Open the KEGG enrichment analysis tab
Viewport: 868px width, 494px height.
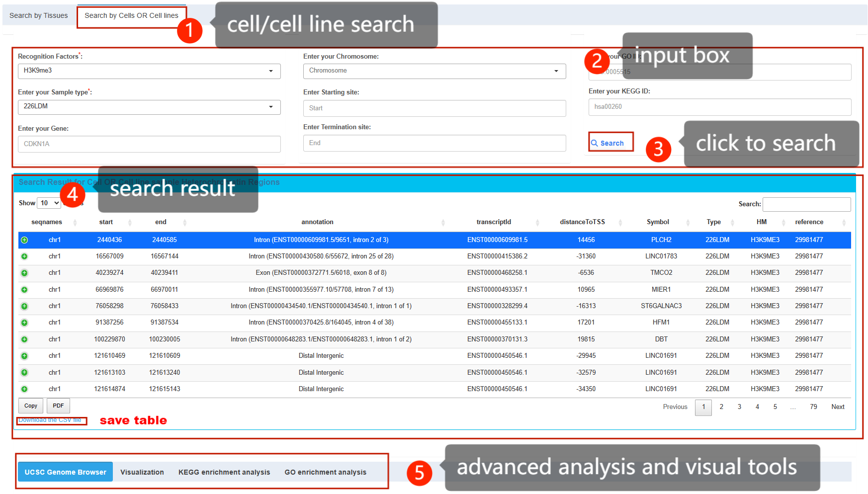coord(224,472)
